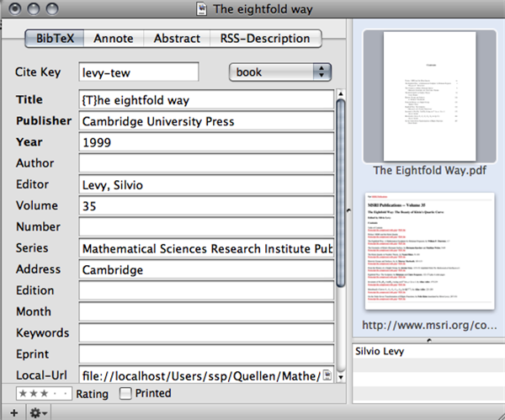Image resolution: width=505 pixels, height=420 pixels.
Task: Click the empty Number field
Action: coord(206,227)
